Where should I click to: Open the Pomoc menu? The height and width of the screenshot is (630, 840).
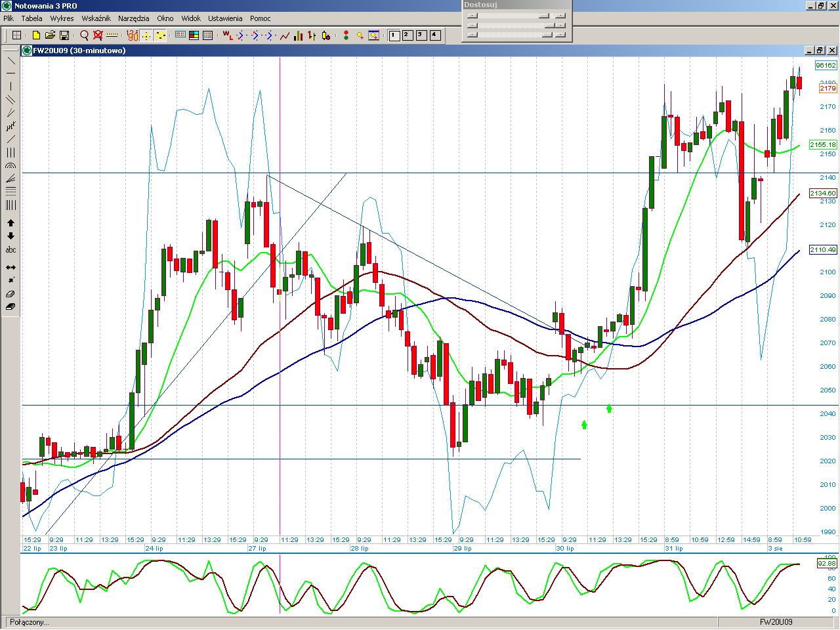coord(260,18)
